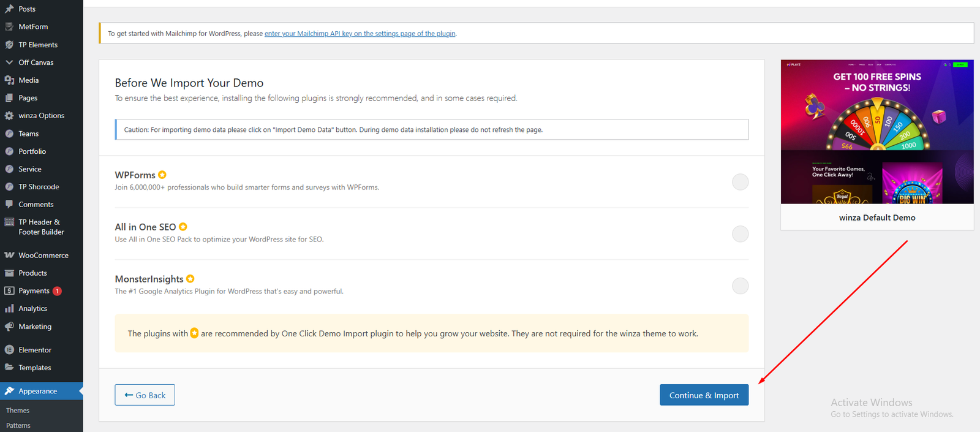
Task: Click the WPForms plugin name
Action: click(x=135, y=175)
